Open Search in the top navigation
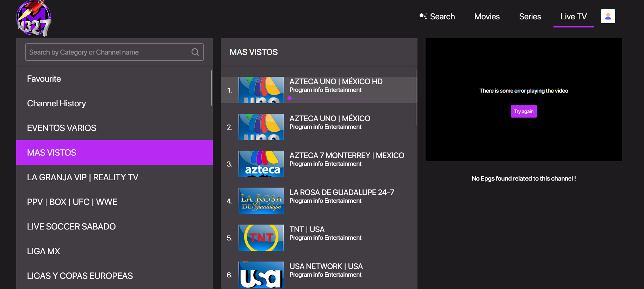 (437, 17)
